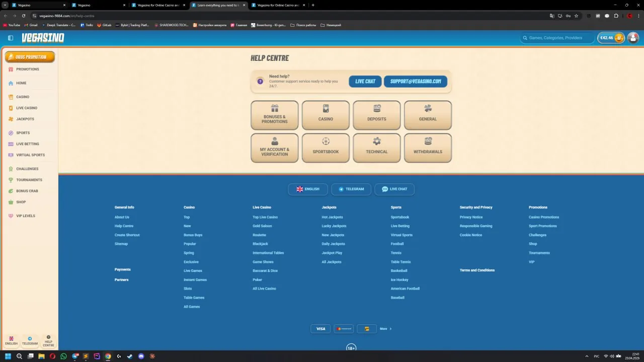Open the Telegram button in the footer
This screenshot has width=644, height=362.
pyautogui.click(x=351, y=189)
